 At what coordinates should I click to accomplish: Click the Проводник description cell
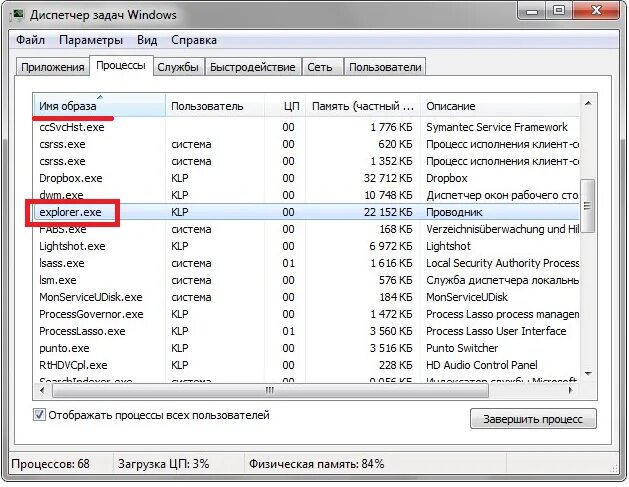tap(454, 212)
